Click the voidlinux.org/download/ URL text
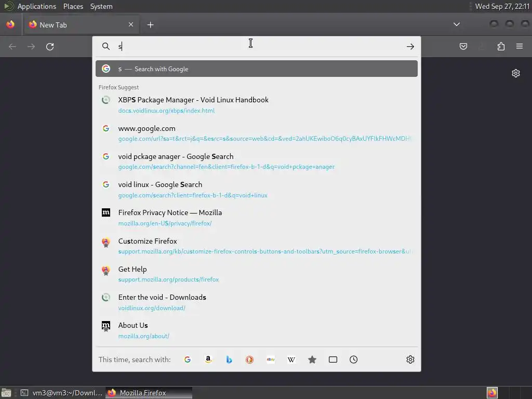The height and width of the screenshot is (399, 532). click(x=152, y=308)
